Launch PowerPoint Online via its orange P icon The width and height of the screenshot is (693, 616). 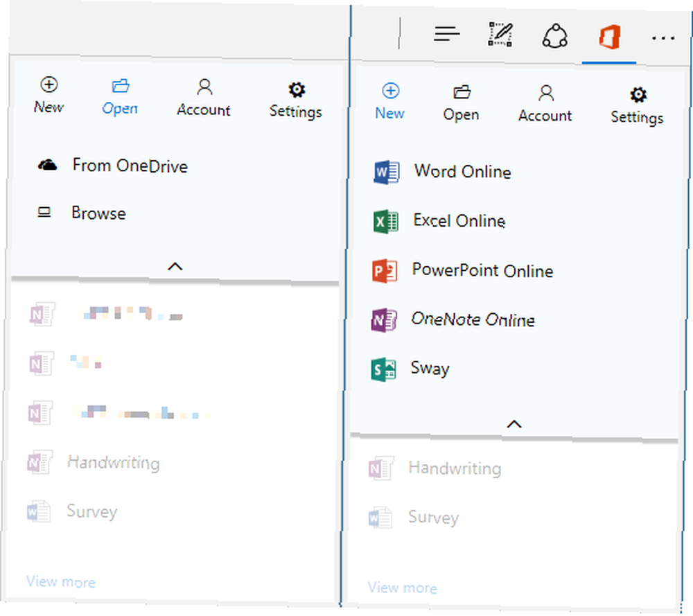(385, 271)
